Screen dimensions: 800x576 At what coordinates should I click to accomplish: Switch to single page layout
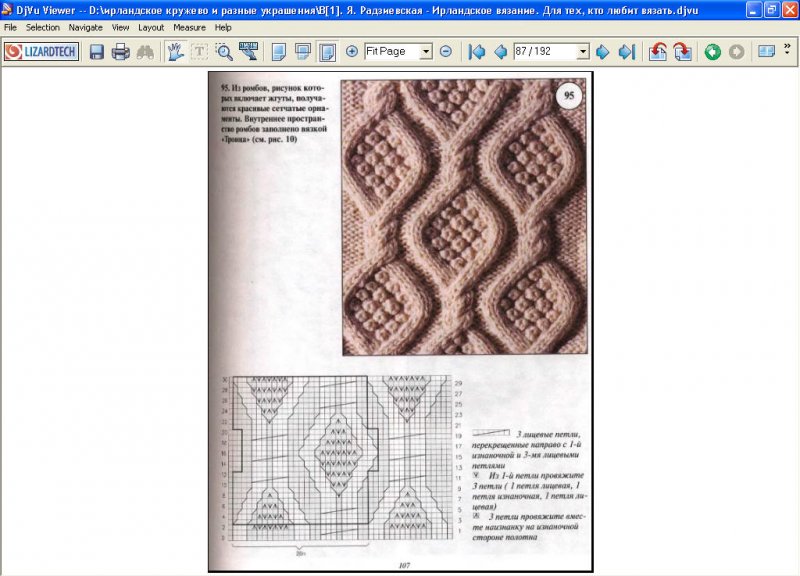pyautogui.click(x=279, y=52)
